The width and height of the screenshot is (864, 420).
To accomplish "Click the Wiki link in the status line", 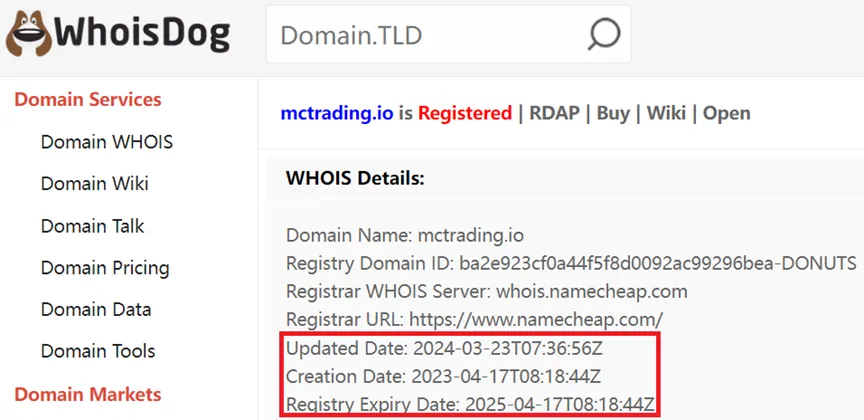I will 666,113.
